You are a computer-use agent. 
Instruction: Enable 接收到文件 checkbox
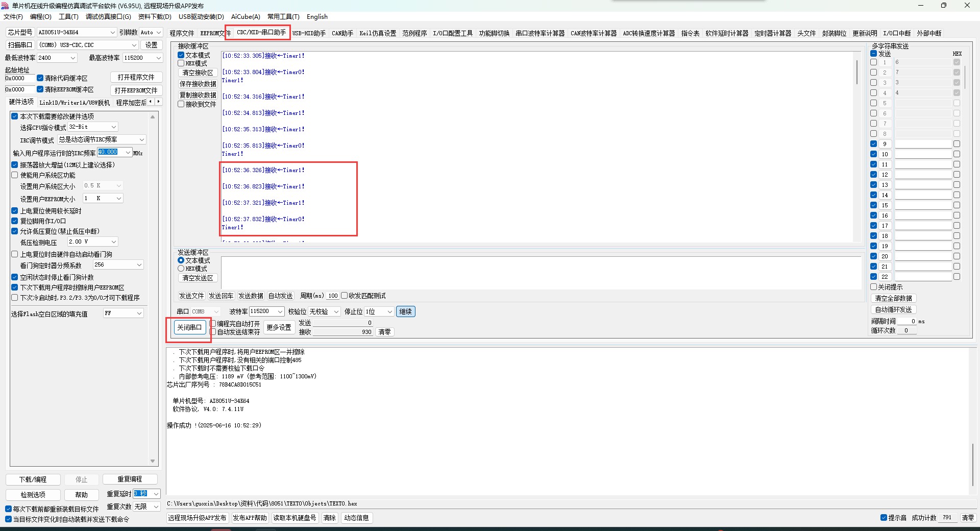tap(181, 104)
